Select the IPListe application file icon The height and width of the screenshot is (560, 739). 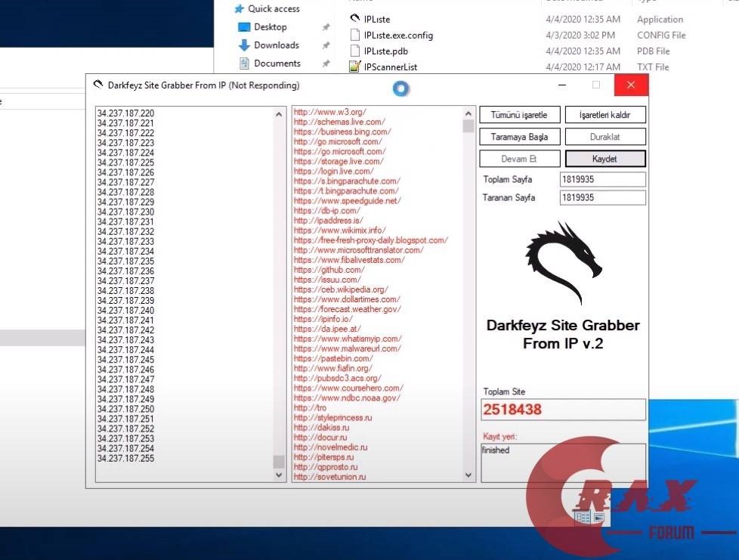[x=354, y=18]
